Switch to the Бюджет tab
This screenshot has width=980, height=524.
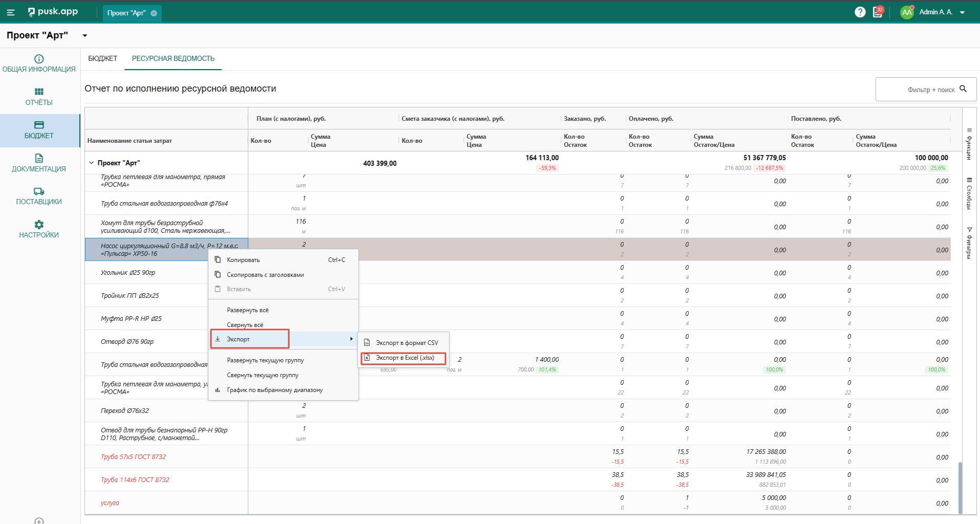coord(102,59)
